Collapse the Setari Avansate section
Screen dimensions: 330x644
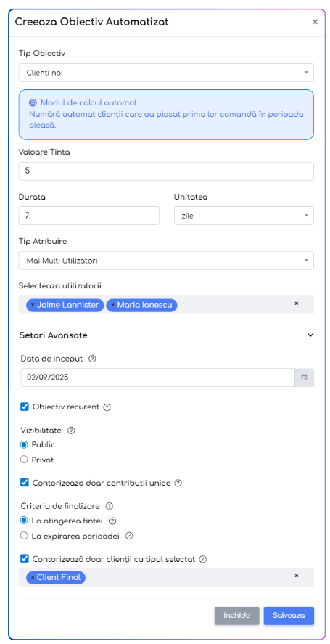pos(310,335)
